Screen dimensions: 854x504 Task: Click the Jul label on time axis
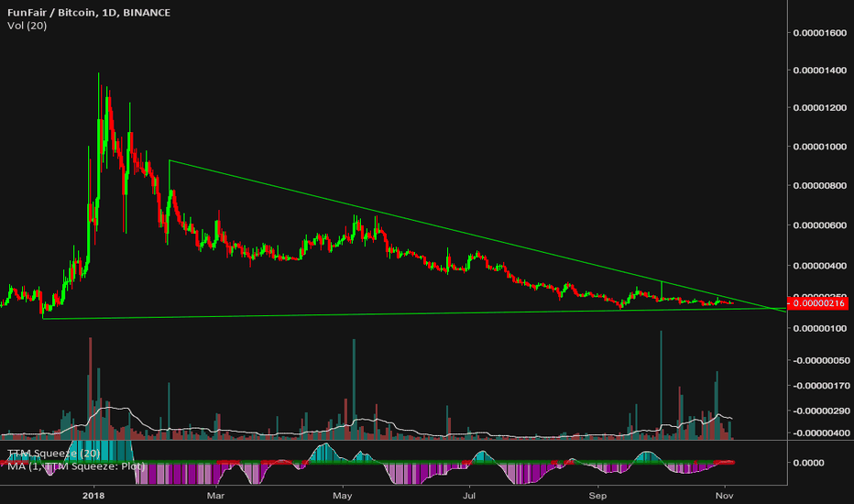[469, 495]
